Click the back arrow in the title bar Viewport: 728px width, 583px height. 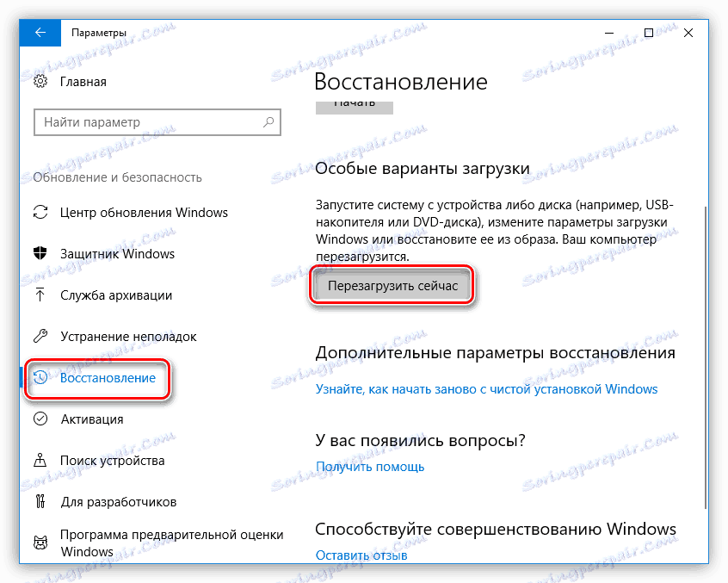40,32
